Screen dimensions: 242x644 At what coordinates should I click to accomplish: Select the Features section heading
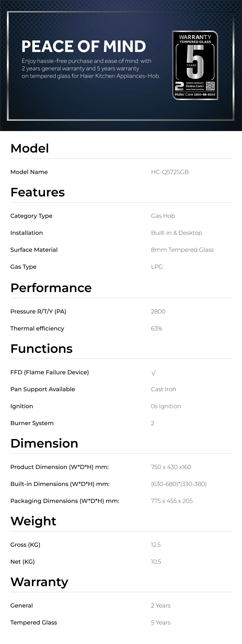tap(38, 192)
